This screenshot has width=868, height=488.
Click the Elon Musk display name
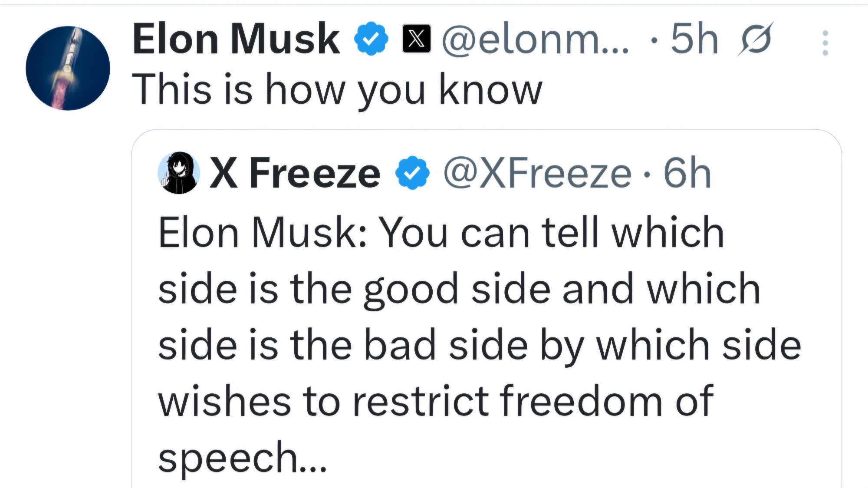click(x=236, y=39)
